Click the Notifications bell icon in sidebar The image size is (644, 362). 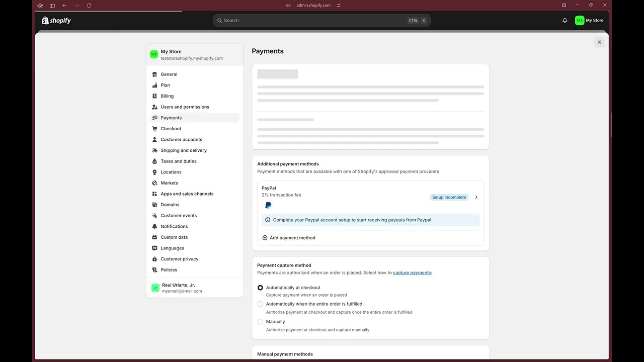click(154, 226)
